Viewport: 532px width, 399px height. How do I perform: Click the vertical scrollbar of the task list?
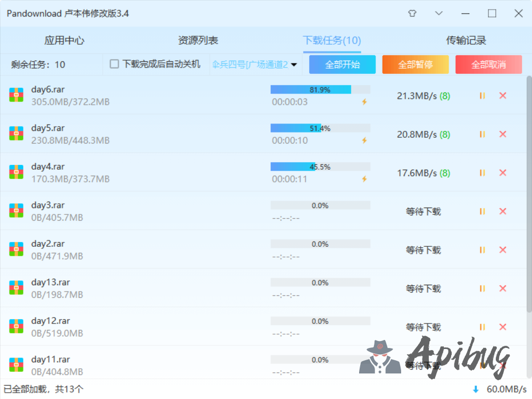528,192
